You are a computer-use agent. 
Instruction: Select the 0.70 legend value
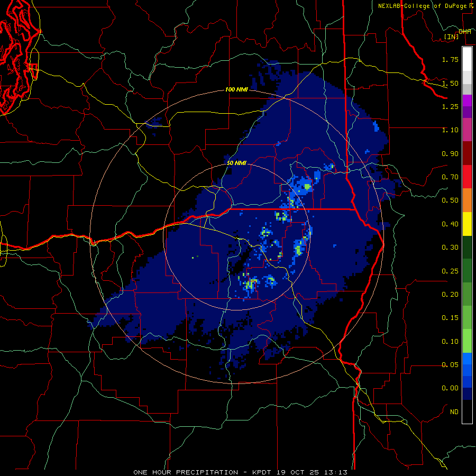(x=450, y=177)
